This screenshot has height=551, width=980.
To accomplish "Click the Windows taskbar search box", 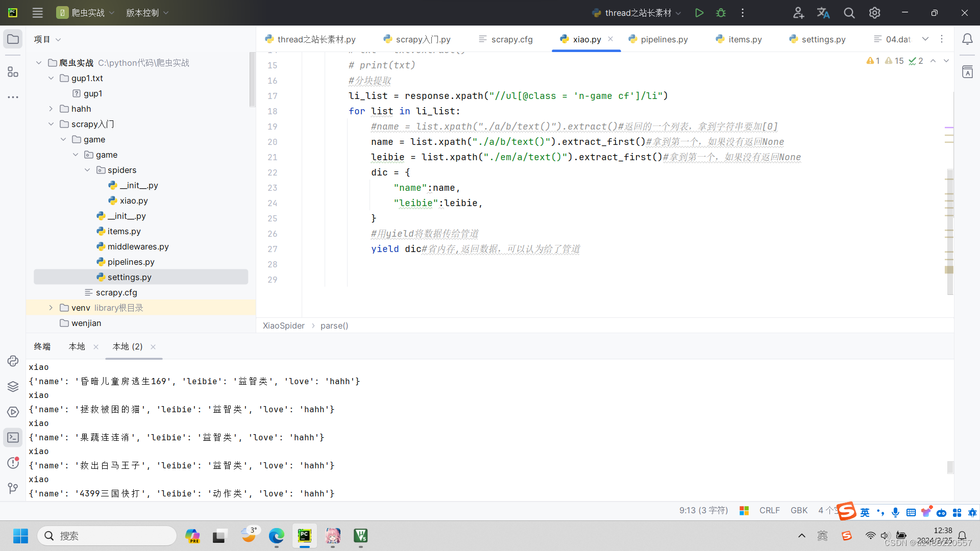I will [107, 536].
